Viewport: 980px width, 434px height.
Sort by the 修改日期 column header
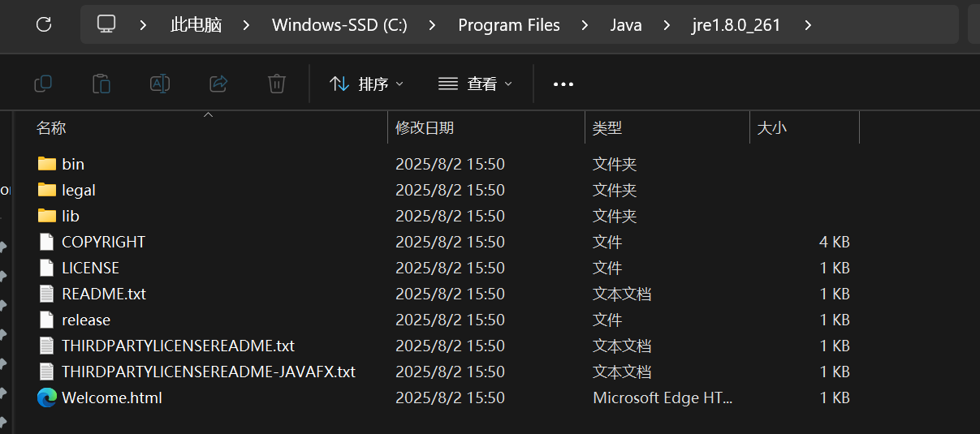425,128
